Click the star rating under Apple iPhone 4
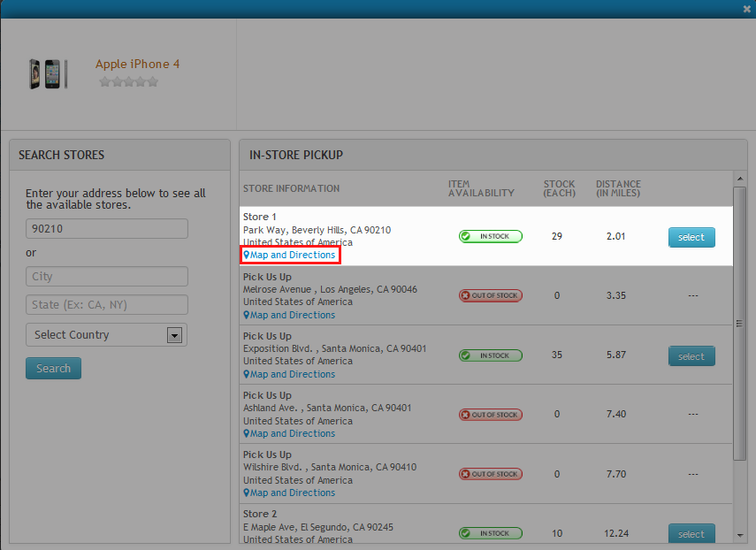The height and width of the screenshot is (550, 756). point(129,81)
